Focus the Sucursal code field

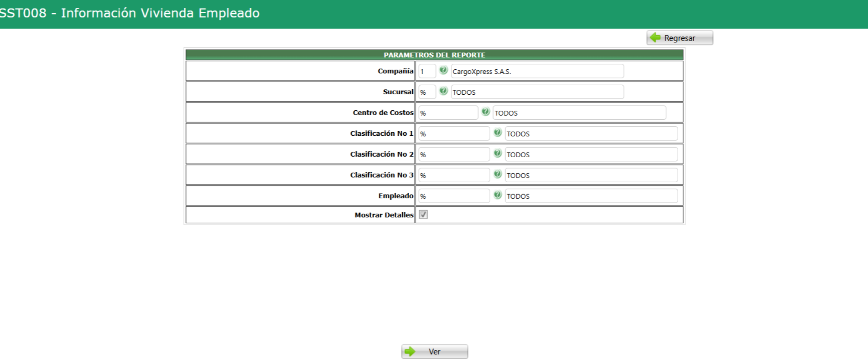427,92
